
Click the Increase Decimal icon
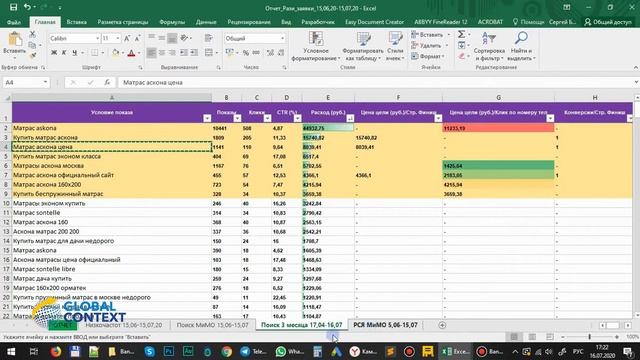pyautogui.click(x=270, y=53)
